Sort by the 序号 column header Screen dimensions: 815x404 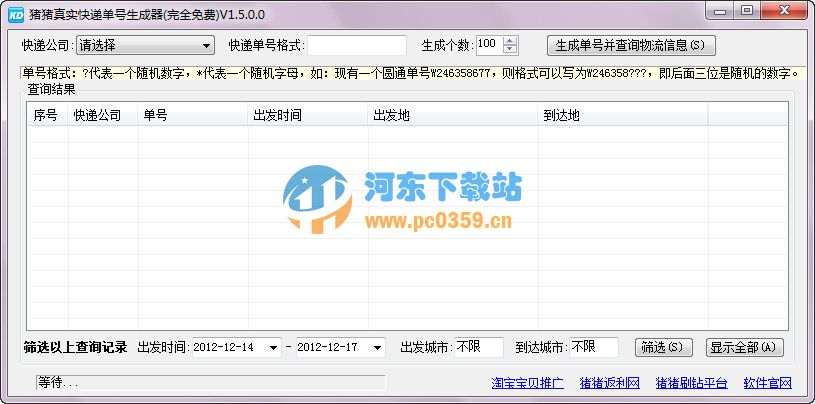tap(48, 115)
